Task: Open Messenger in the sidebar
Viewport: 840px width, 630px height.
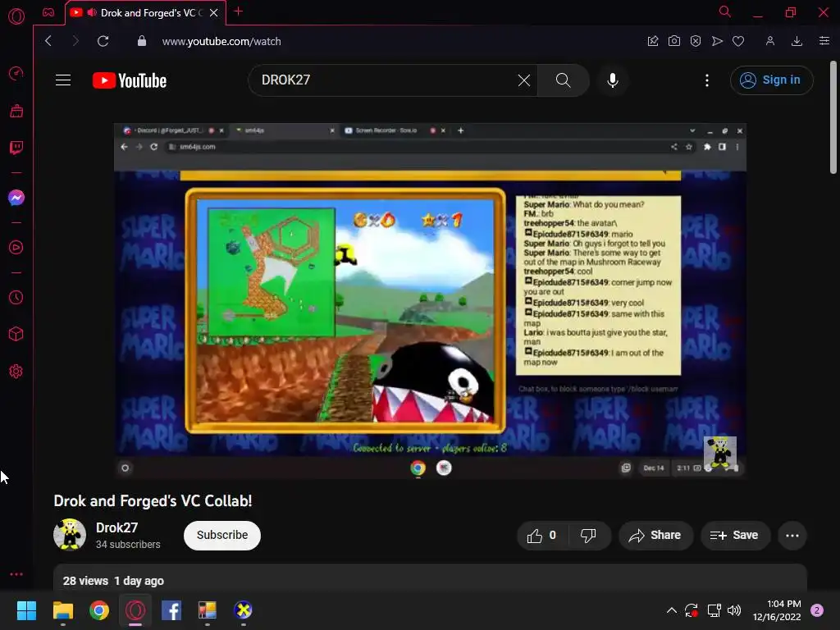Action: (16, 198)
